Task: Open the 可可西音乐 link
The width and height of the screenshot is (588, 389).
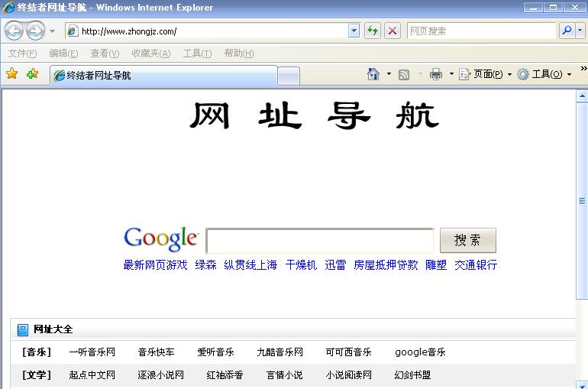Action: point(348,352)
